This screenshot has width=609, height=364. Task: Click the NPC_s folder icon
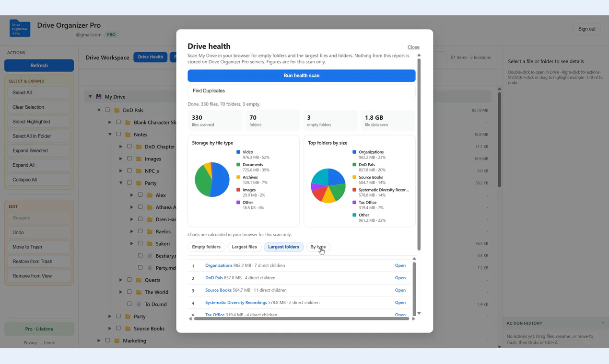click(139, 171)
